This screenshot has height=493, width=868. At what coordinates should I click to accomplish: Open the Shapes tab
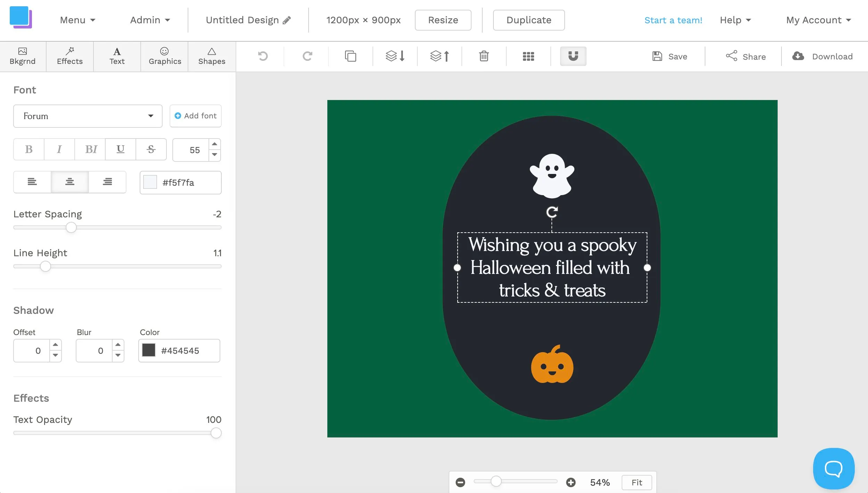point(212,57)
